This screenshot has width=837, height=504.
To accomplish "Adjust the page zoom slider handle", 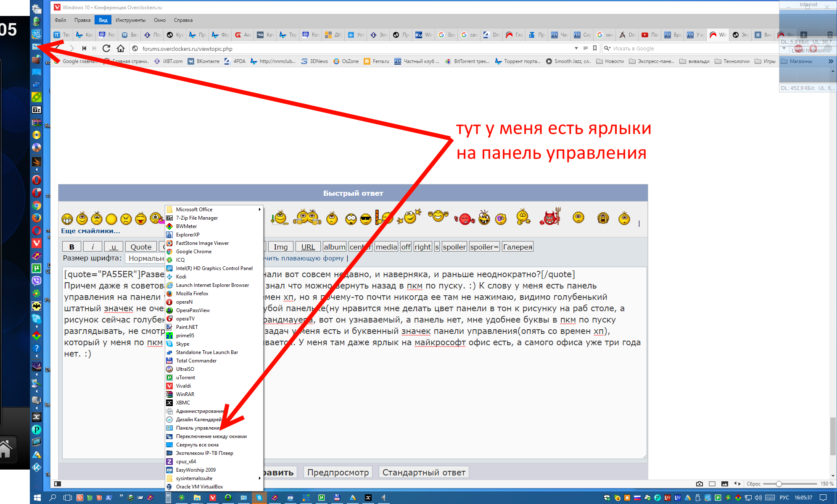I will pos(779,484).
